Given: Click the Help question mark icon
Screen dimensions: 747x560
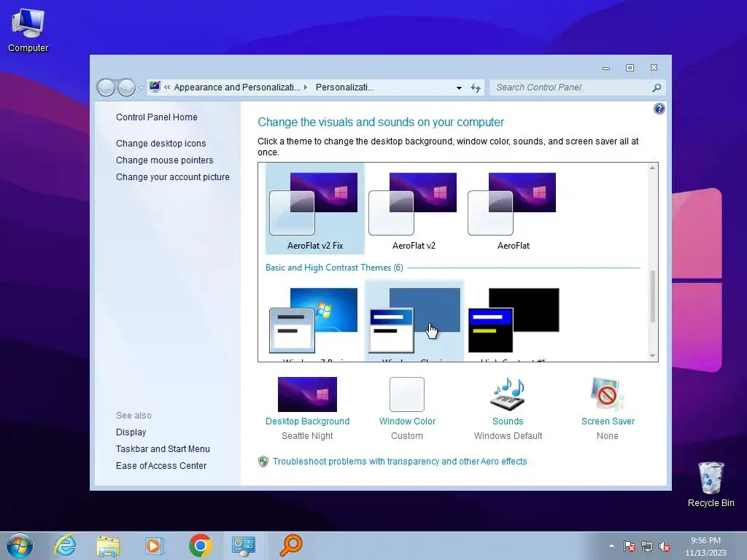Looking at the screenshot, I should click(659, 109).
